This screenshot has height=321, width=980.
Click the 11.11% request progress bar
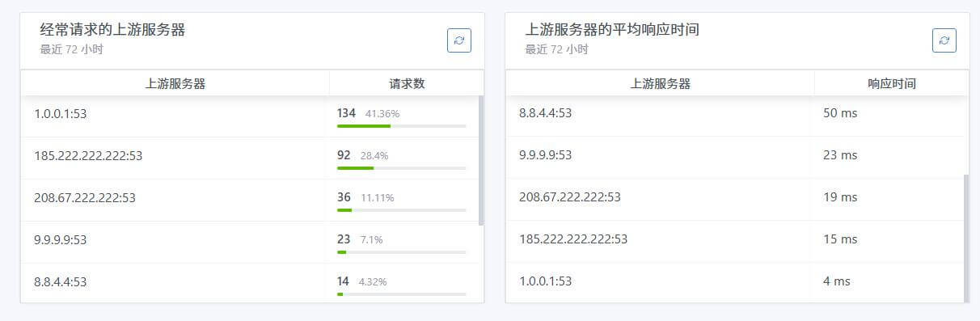pos(402,210)
